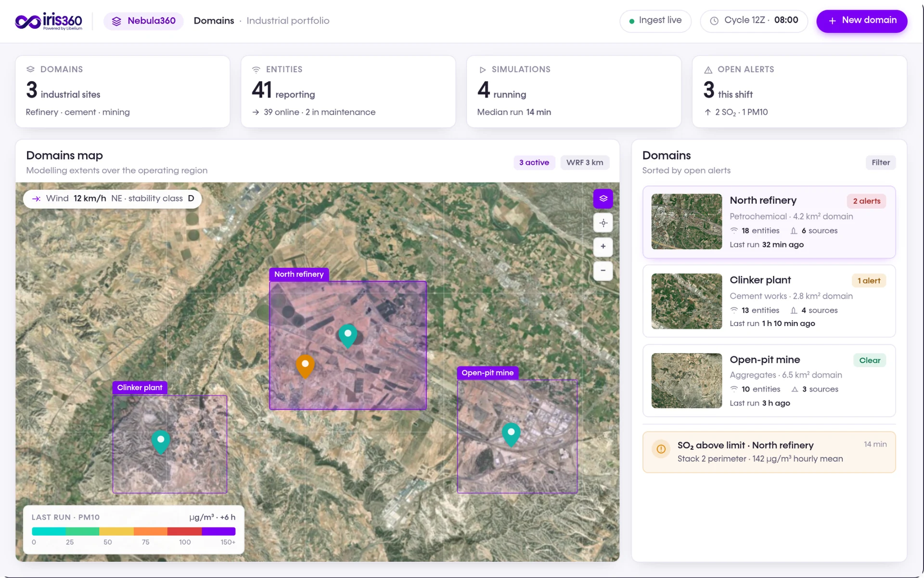Click the clock icon in Cycle pill
Image resolution: width=924 pixels, height=578 pixels.
point(714,21)
